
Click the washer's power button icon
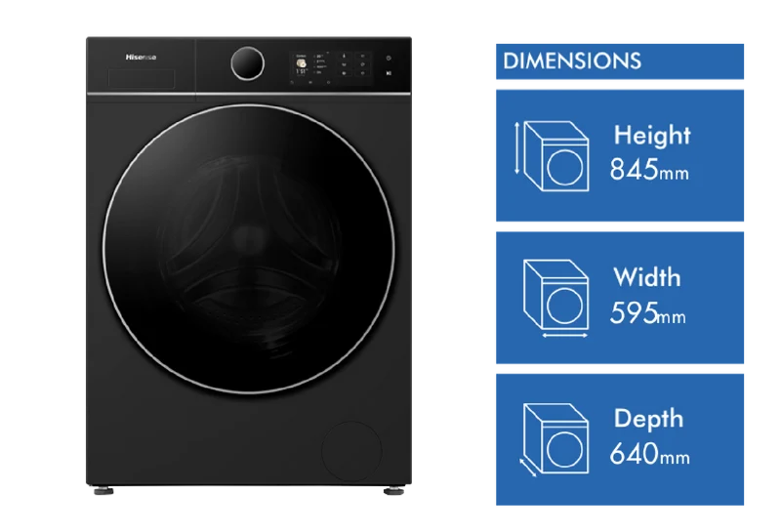pos(389,58)
